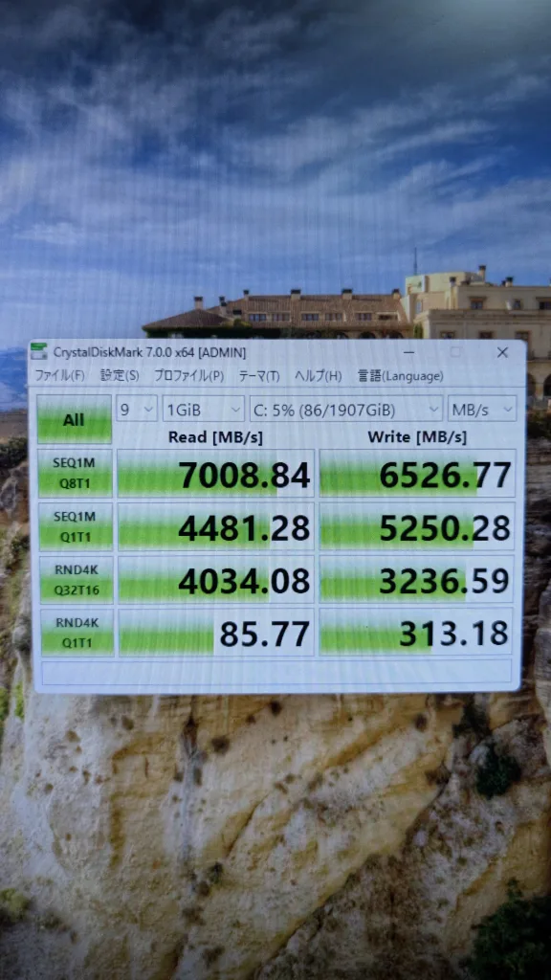
Task: Open the ヘルプ(H) menu
Action: [x=318, y=376]
